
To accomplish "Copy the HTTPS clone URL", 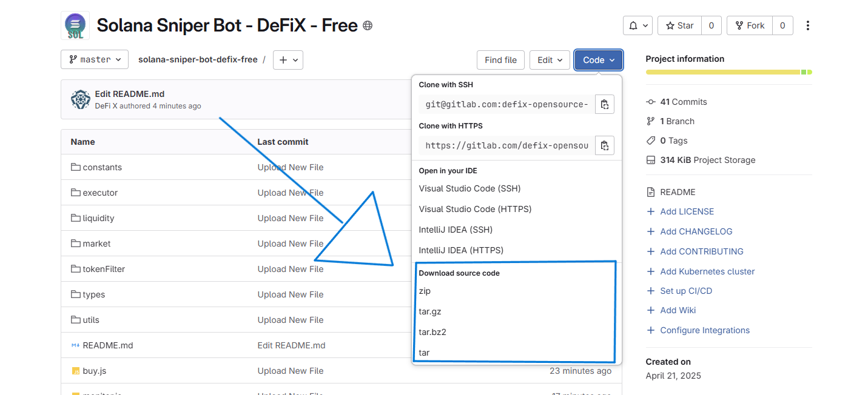I will [x=604, y=145].
